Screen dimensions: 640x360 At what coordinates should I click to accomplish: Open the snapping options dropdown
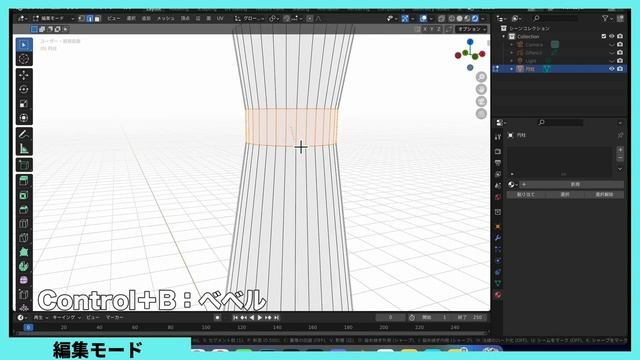coord(296,18)
